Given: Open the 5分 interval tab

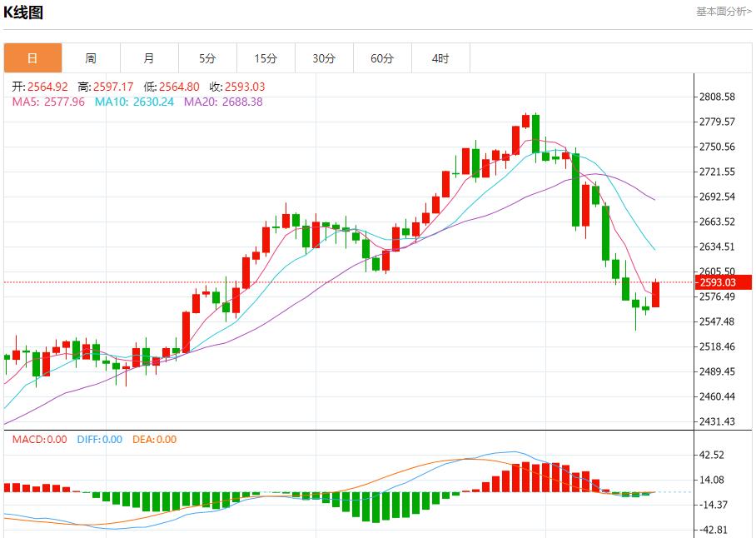Looking at the screenshot, I should pyautogui.click(x=207, y=58).
